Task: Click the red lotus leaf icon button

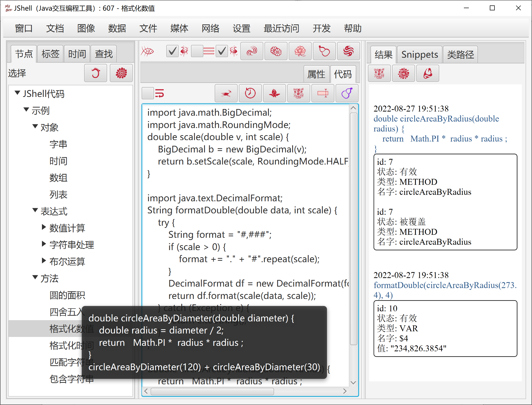Action: pos(274,93)
